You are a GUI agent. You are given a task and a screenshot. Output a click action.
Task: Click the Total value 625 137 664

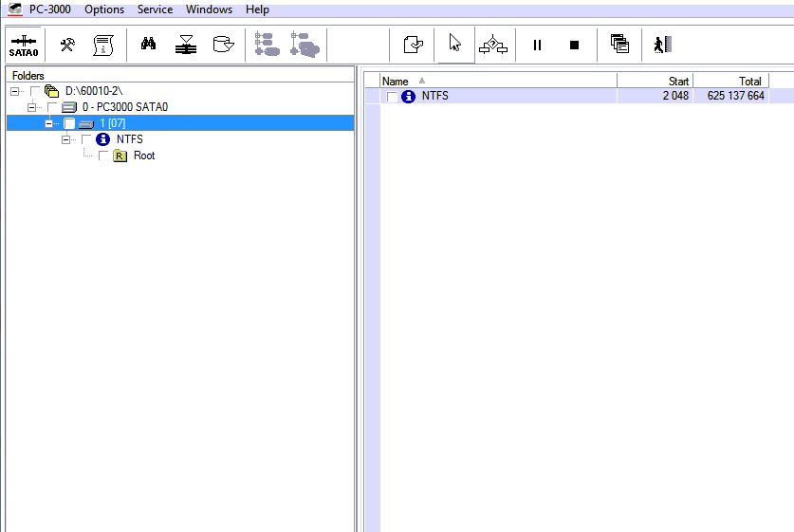(x=736, y=96)
